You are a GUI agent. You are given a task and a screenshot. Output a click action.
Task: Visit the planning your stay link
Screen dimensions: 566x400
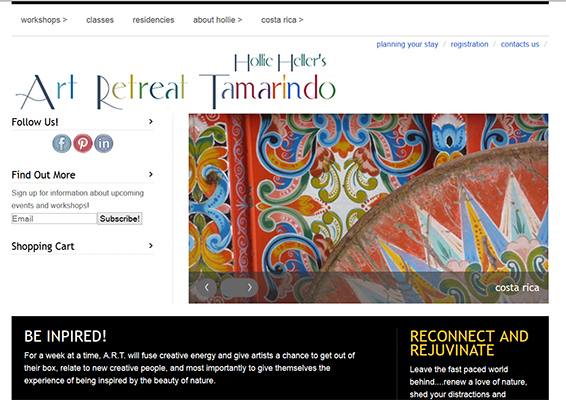407,44
